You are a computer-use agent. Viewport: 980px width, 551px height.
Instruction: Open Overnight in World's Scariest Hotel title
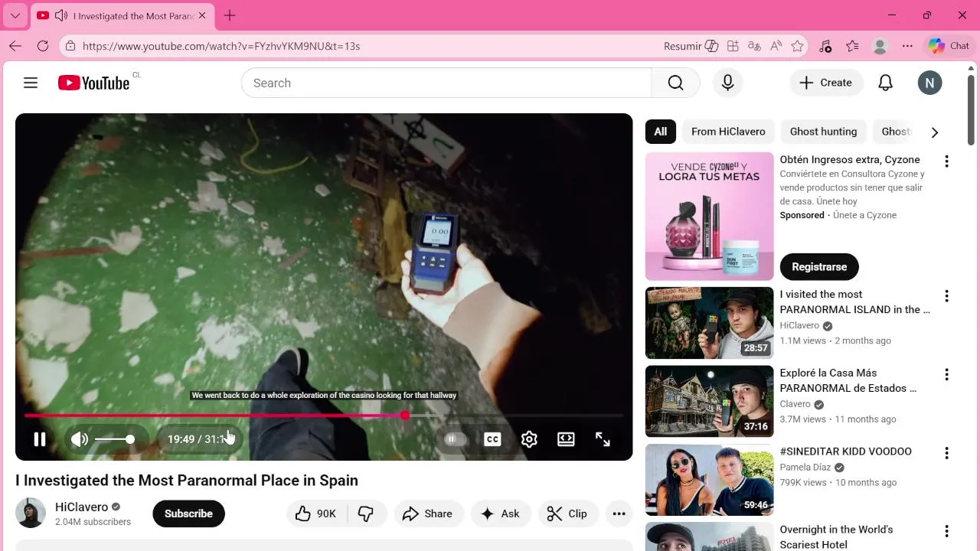tap(836, 537)
